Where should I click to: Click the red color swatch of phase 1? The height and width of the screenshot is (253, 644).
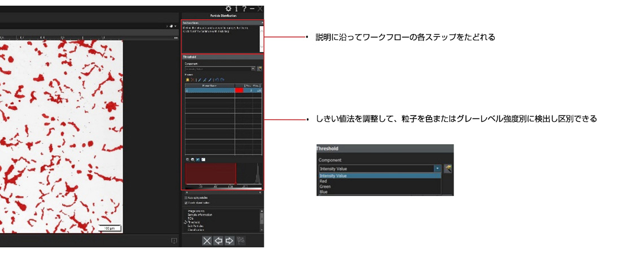coord(239,90)
